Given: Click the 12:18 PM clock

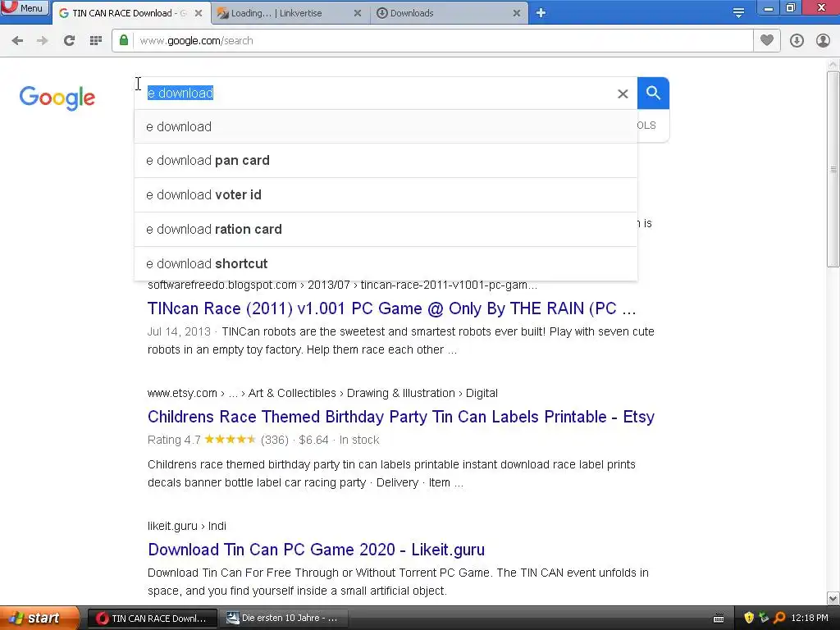Looking at the screenshot, I should click(x=810, y=619).
